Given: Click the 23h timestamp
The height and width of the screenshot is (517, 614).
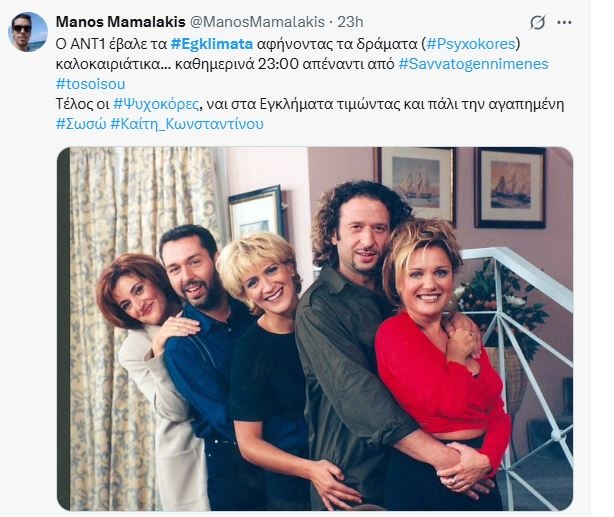Looking at the screenshot, I should click(x=350, y=22).
